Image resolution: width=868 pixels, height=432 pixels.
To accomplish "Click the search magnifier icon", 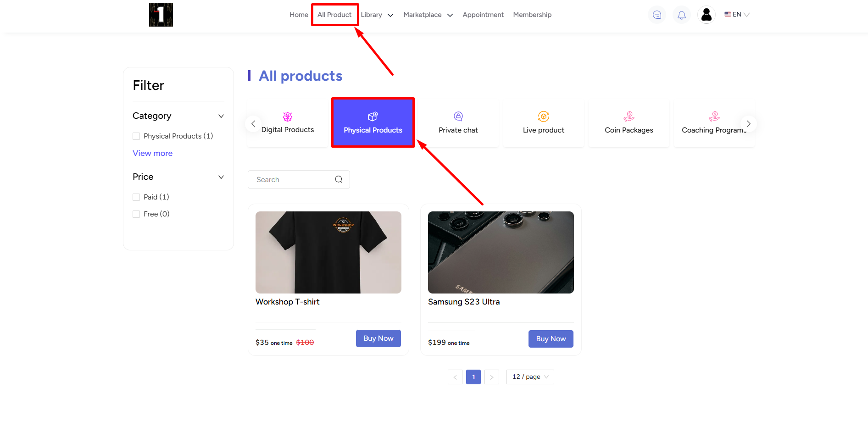I will [x=339, y=179].
